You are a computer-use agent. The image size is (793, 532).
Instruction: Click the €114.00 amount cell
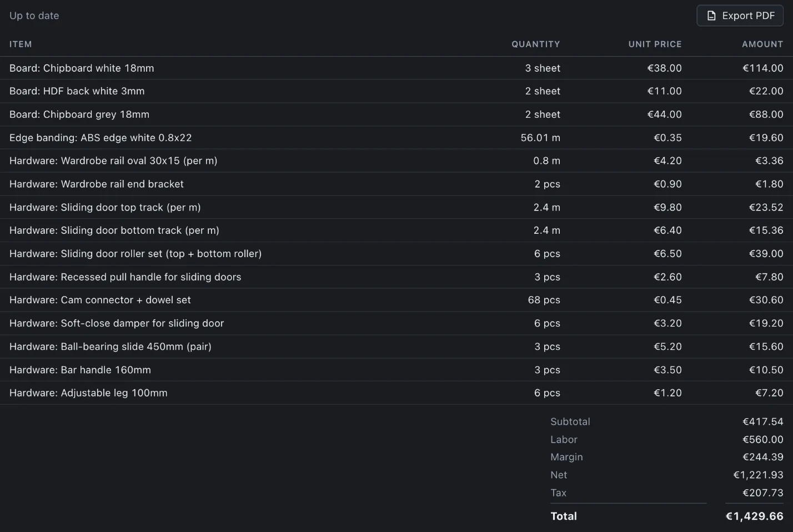(x=763, y=68)
